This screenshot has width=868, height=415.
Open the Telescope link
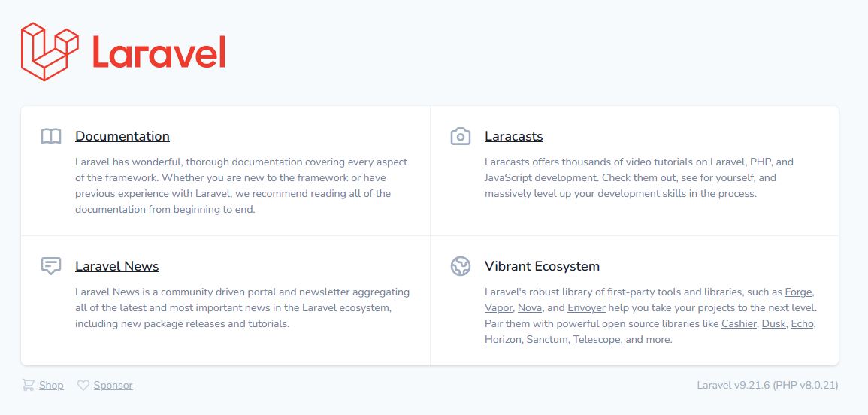coord(597,340)
